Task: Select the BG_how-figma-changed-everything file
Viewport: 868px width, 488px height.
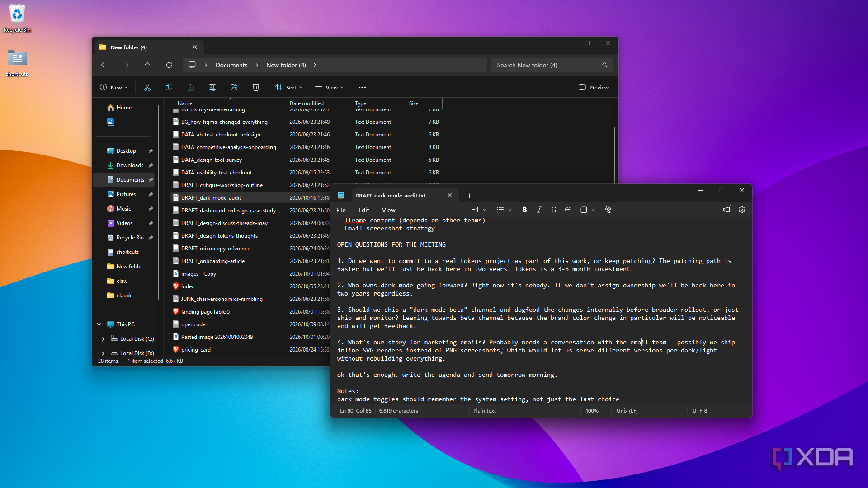Action: coord(224,122)
